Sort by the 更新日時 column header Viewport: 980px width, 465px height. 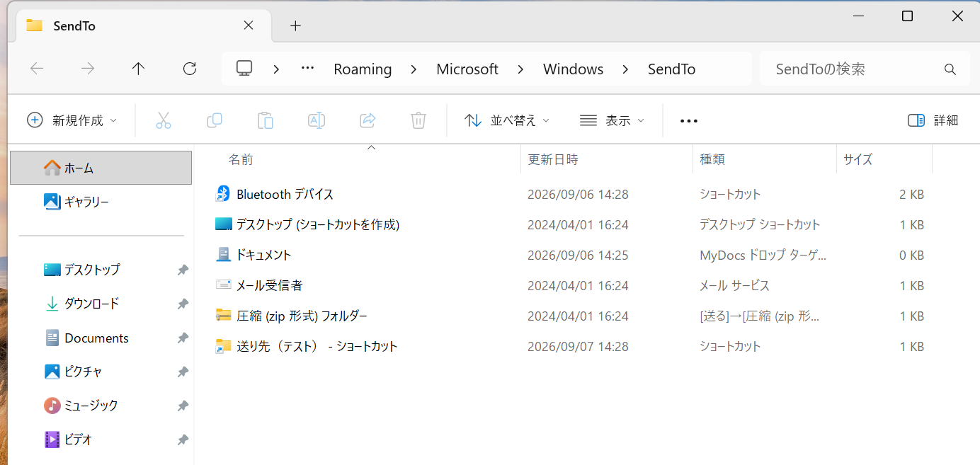(x=553, y=160)
